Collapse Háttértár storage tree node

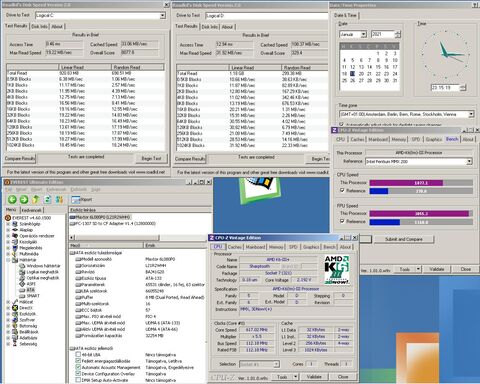point(8,260)
